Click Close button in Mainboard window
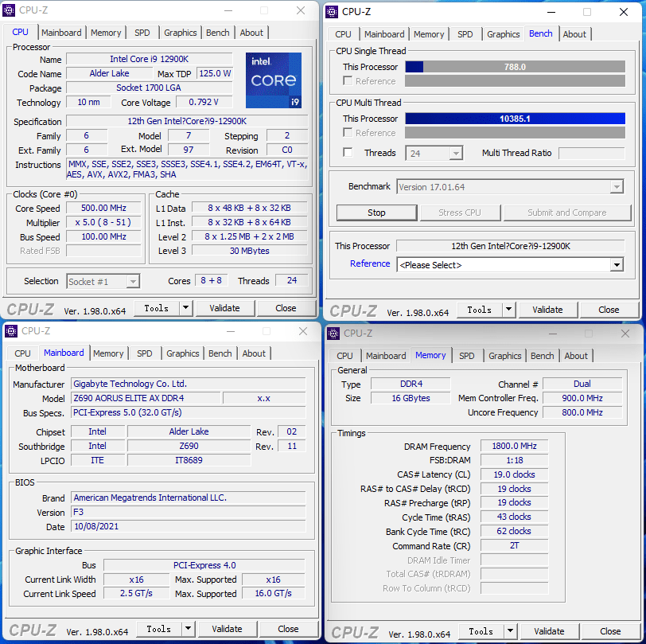646x644 pixels. coord(288,629)
